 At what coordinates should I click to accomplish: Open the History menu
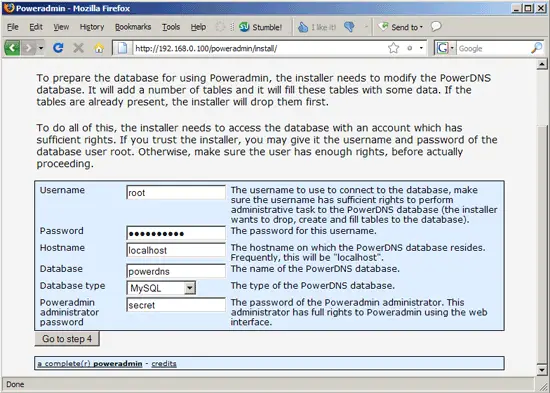click(x=92, y=27)
